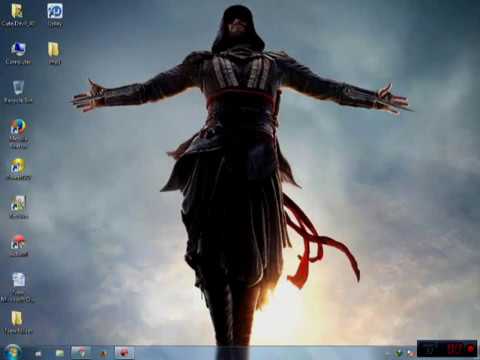480x360 pixels.
Task: Select the yellow round shortcut icon on desktop
Action: (18, 166)
